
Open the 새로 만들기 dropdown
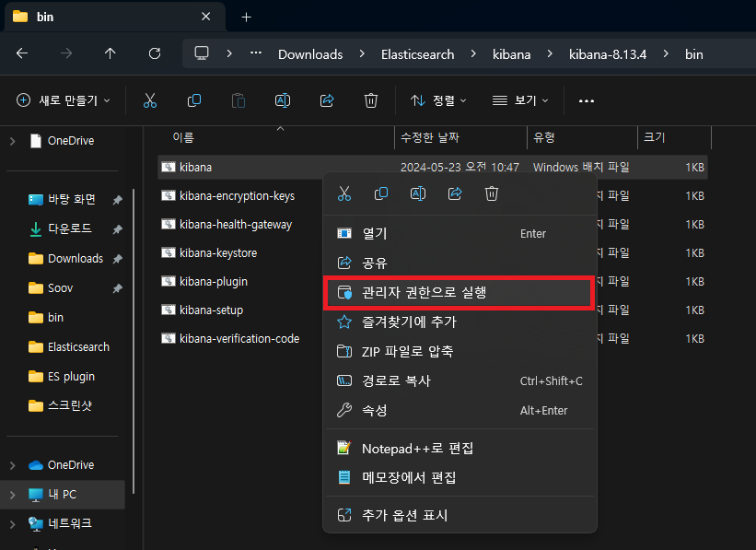(x=64, y=100)
